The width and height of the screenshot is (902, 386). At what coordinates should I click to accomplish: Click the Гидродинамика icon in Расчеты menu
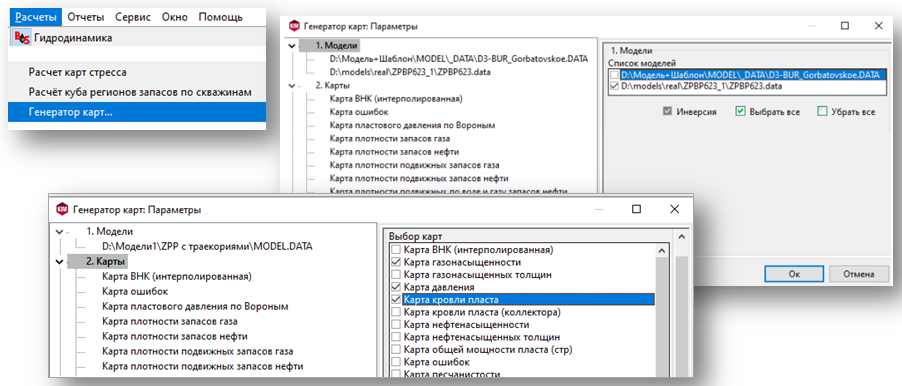click(x=21, y=38)
